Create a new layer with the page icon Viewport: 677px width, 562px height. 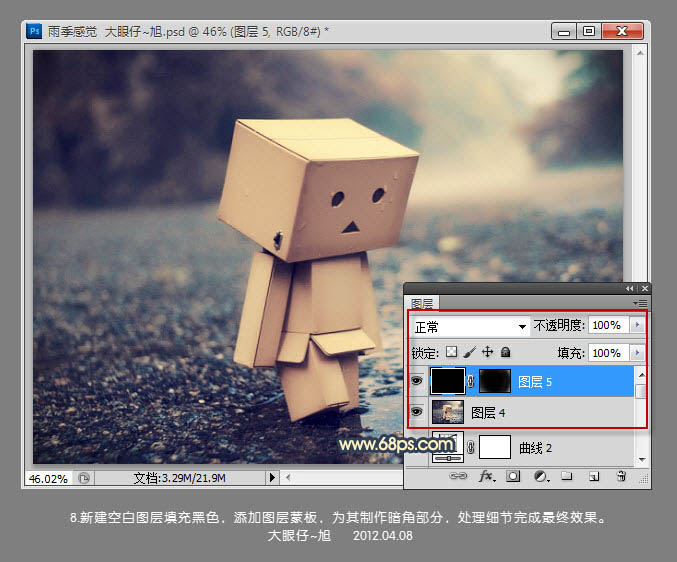tap(594, 477)
